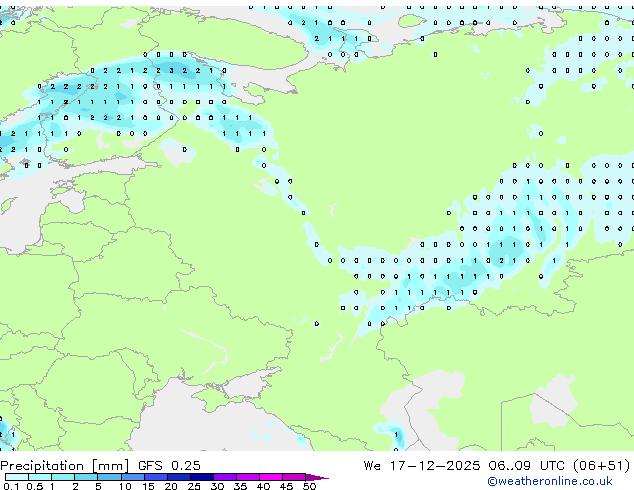Pick the 0.1 to 0.5 mm legend swatch
Viewport: 634px width, 490px height.
pos(17,477)
